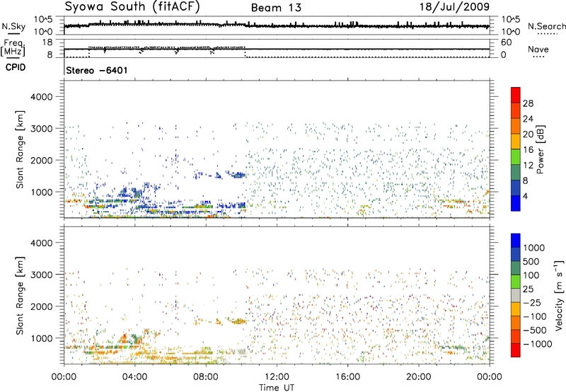
Task: Click the 'Beam 13' label
Action: tap(276, 8)
